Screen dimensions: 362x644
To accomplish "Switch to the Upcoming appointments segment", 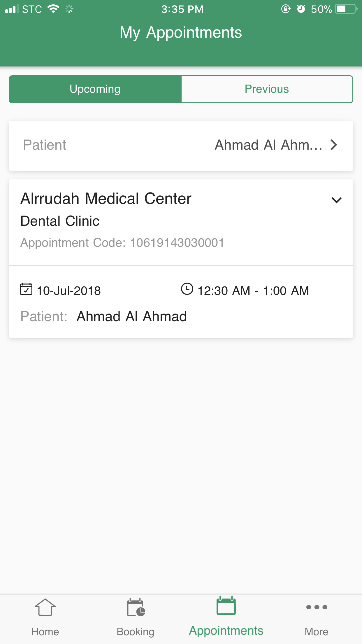I will coord(95,89).
